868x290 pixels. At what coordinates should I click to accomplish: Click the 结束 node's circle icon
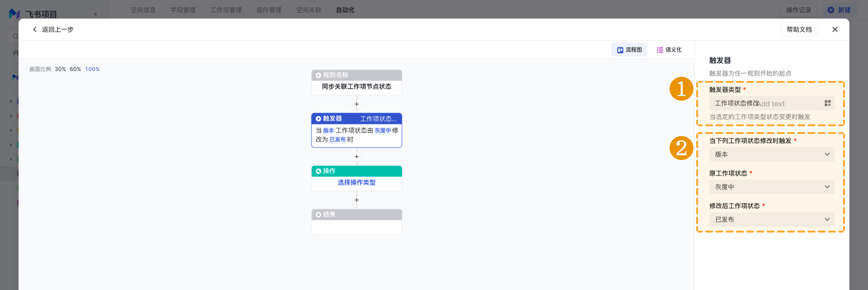click(x=318, y=215)
